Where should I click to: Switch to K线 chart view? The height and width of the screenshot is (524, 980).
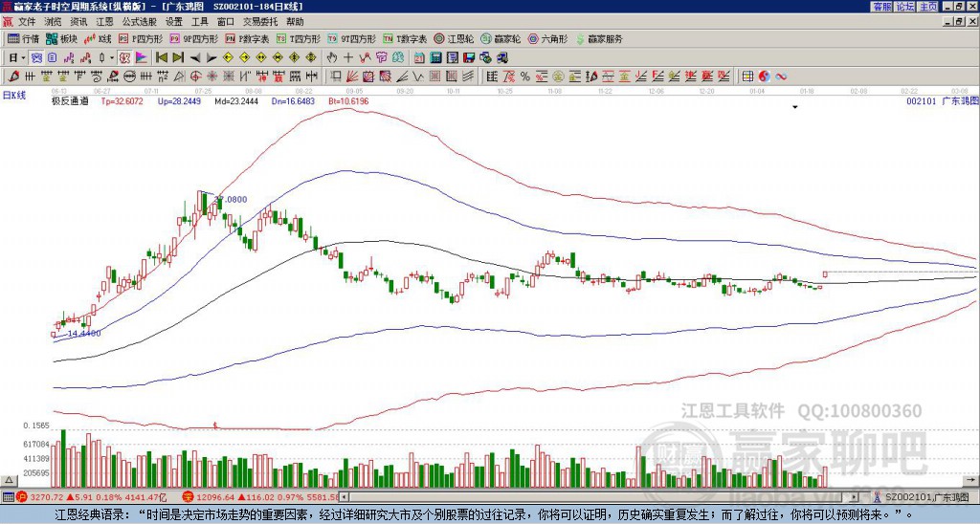98,38
